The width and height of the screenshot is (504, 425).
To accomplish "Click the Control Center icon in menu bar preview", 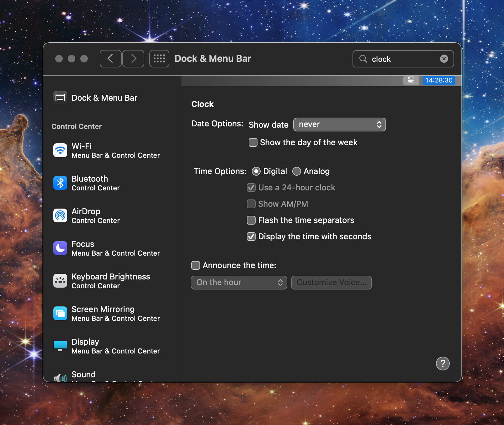I will (411, 80).
